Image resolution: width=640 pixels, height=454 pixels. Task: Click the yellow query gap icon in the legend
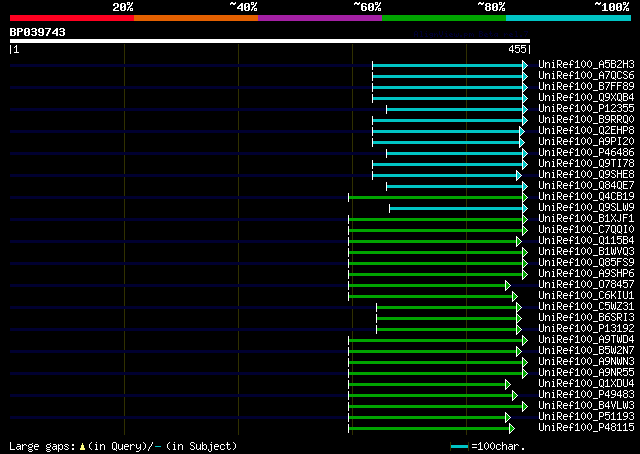click(82, 447)
